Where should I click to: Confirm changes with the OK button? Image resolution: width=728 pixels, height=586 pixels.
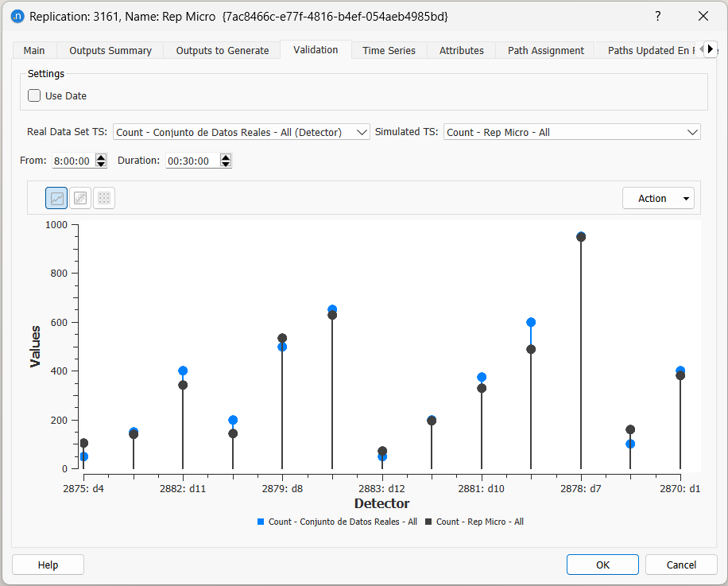pos(602,565)
